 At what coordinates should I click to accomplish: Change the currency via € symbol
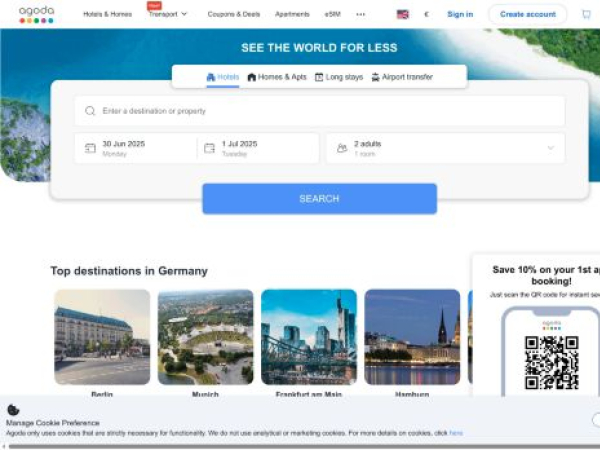tap(426, 15)
